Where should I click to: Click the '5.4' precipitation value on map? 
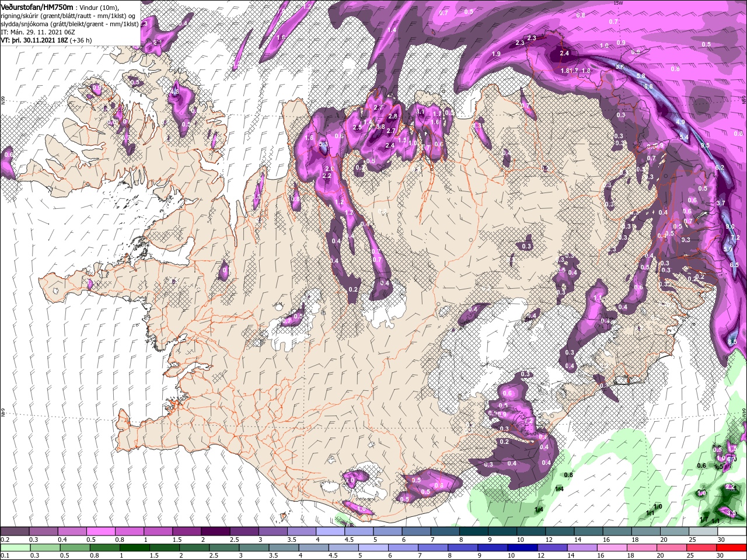685,137
